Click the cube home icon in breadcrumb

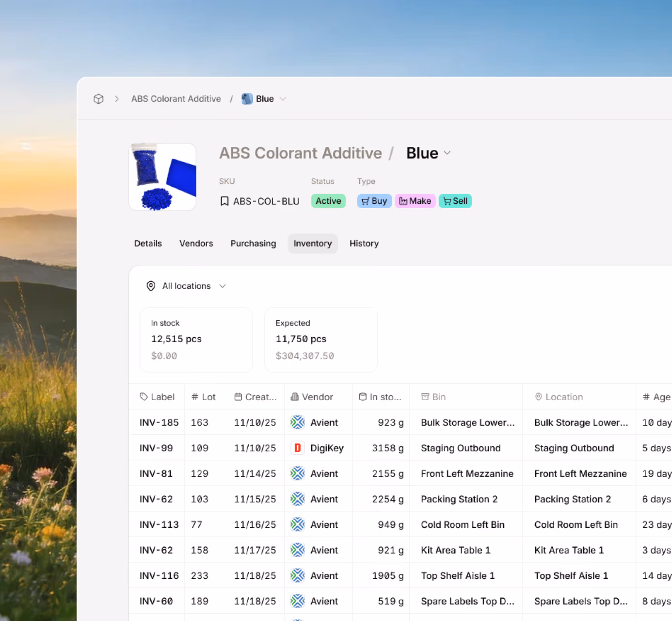click(98, 99)
